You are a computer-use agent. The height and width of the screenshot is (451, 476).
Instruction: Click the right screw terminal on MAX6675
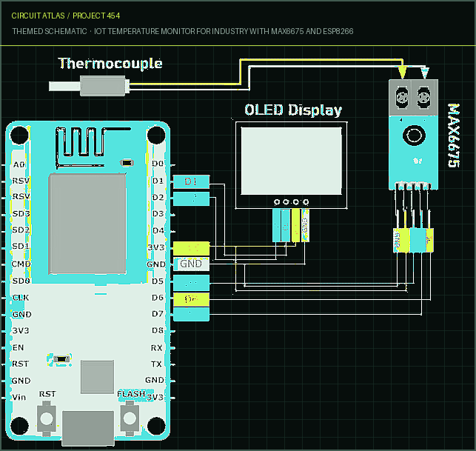click(423, 97)
